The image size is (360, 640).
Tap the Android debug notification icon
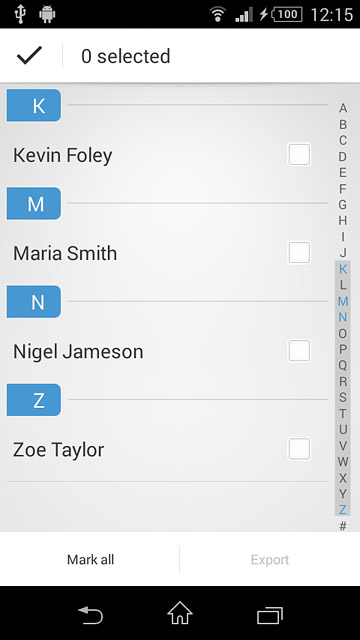(x=47, y=14)
